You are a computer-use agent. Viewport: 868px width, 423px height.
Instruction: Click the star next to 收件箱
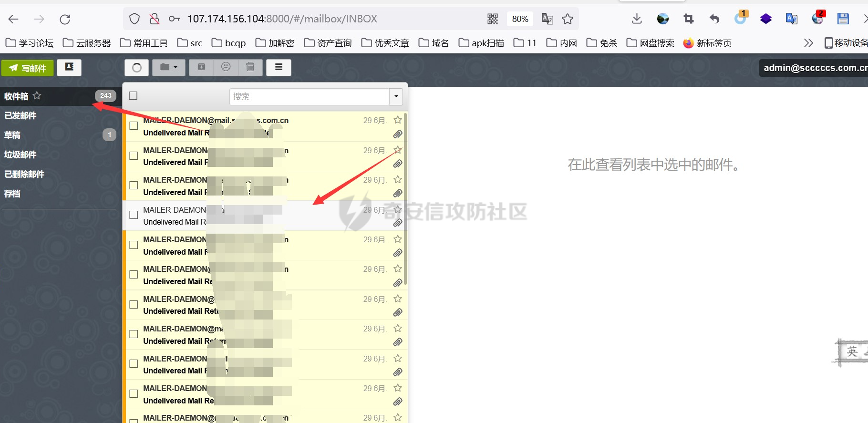click(37, 95)
